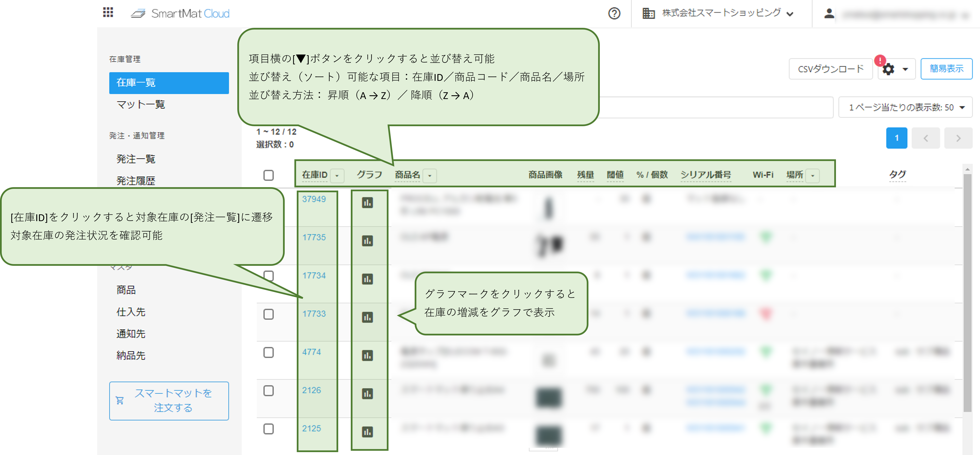Click the 閾値 column header

click(x=615, y=175)
